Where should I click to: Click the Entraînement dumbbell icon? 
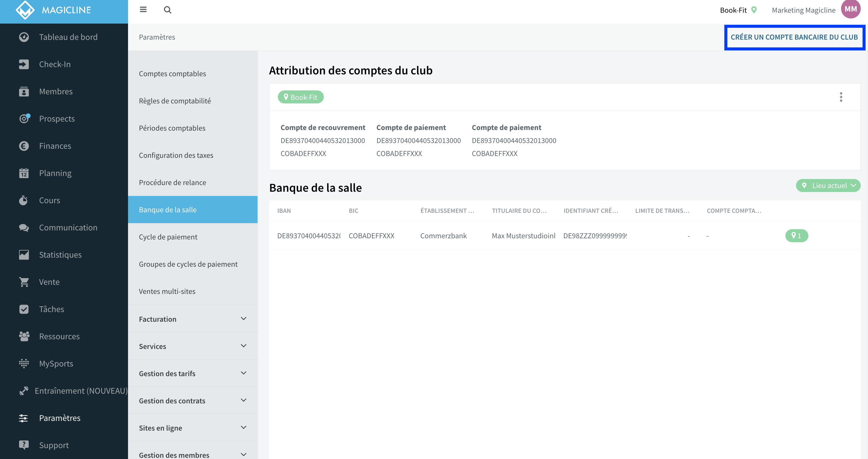pos(24,391)
